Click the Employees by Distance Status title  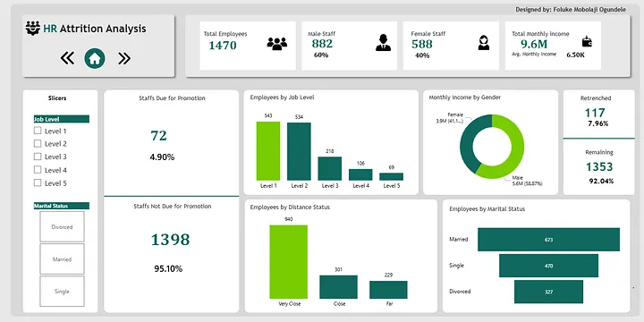[x=290, y=207]
